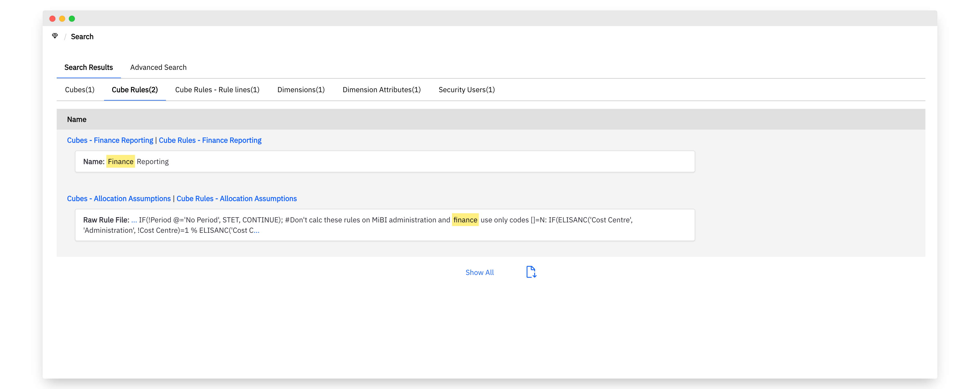Click the highlighted Finance word in the Name field
This screenshot has height=389, width=980.
coord(120,161)
